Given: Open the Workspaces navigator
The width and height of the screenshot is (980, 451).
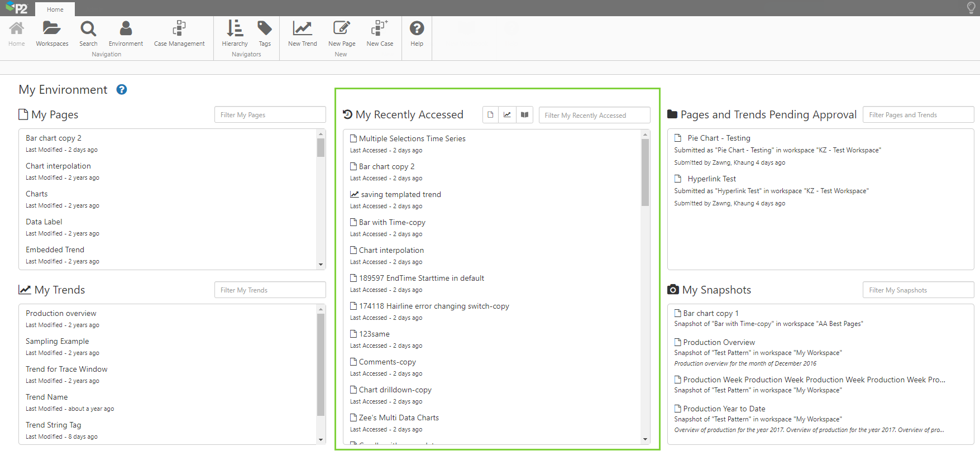Looking at the screenshot, I should [52, 33].
